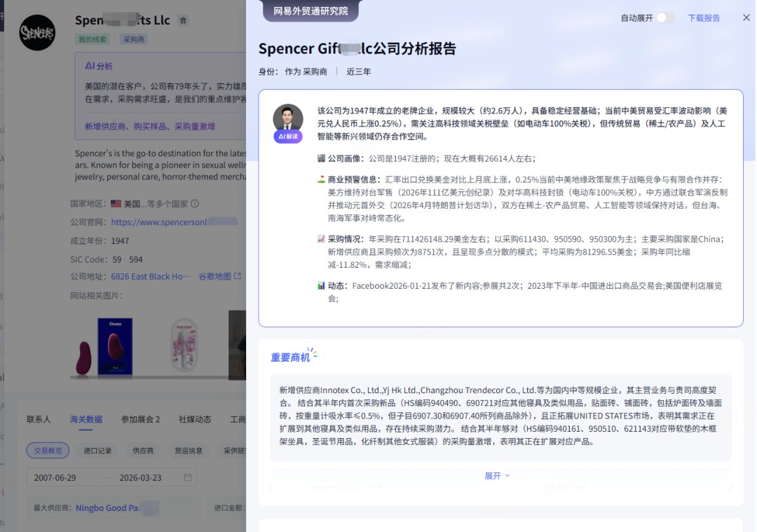The image size is (757, 532).
Task: Open the company website URL link
Action: click(x=168, y=222)
